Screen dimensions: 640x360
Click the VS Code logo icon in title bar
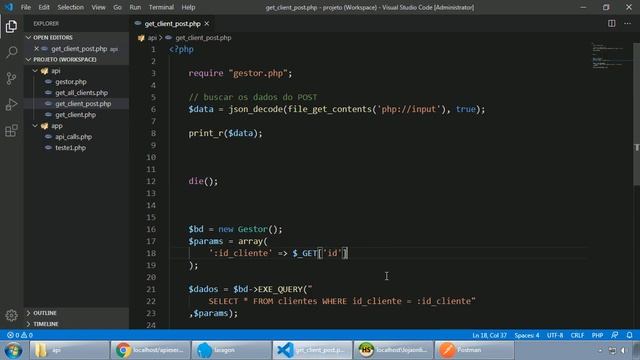[9, 7]
